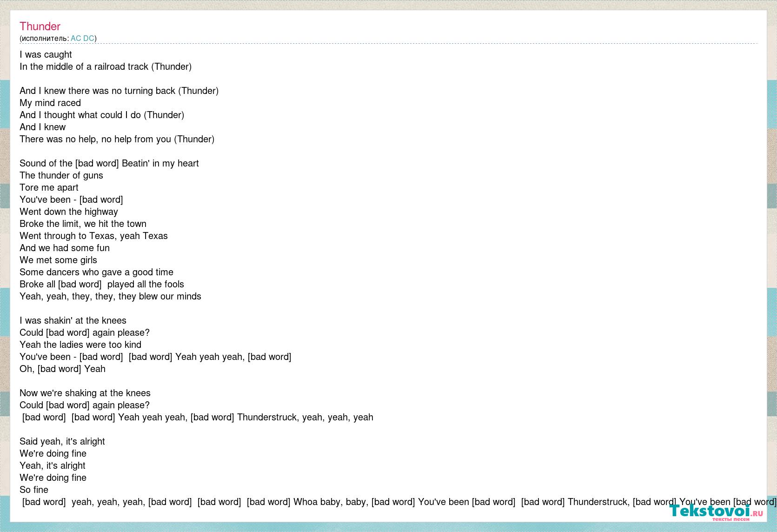Click the 'исполнитель' label text
Screen dimensions: 777x532
pyautogui.click(x=44, y=38)
